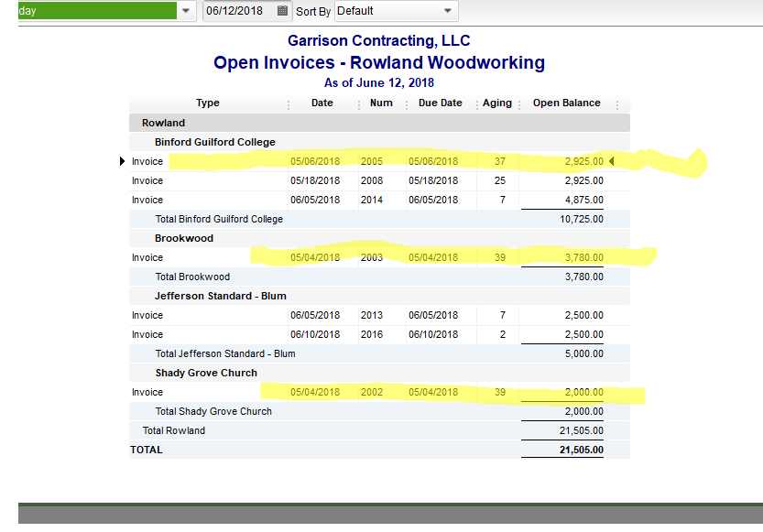Click the resize handle after Type column

click(289, 104)
